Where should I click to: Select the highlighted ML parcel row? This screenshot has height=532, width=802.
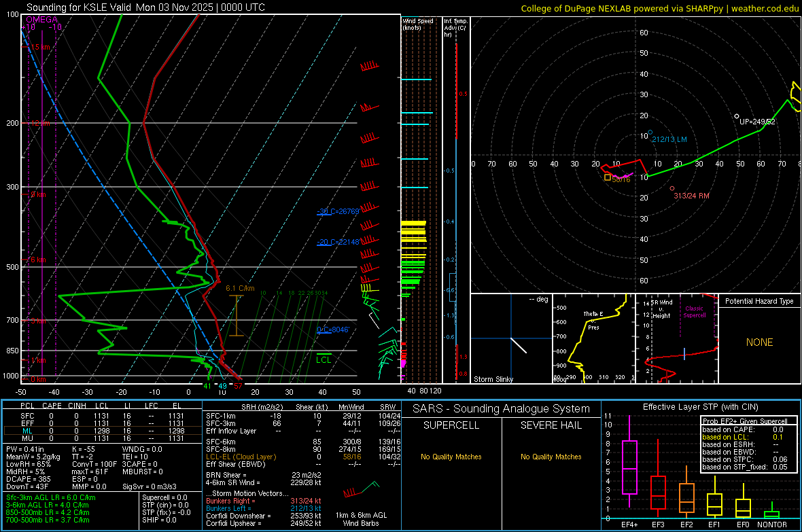[x=102, y=431]
